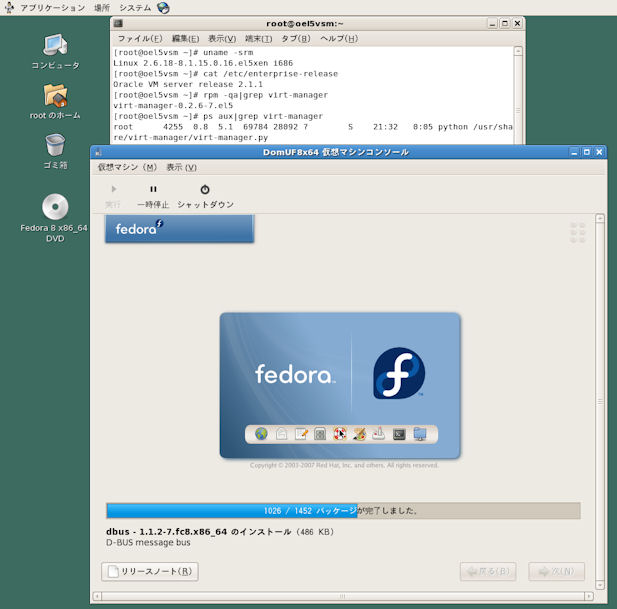Click the console scroll-down arrow
Viewport: 617px width, 609px height.
pos(600,585)
